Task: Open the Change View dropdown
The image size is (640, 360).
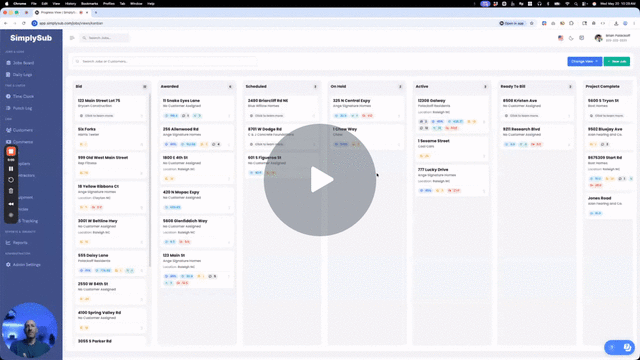Action: pos(584,61)
